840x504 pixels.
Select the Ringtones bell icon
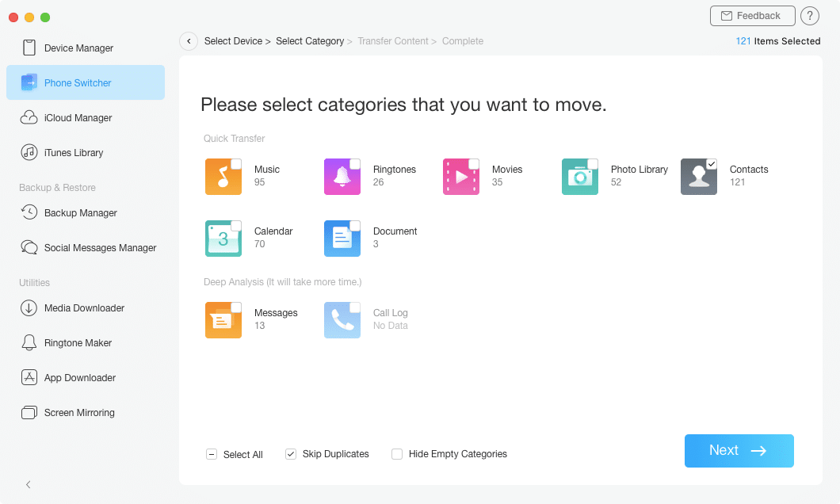click(x=342, y=177)
